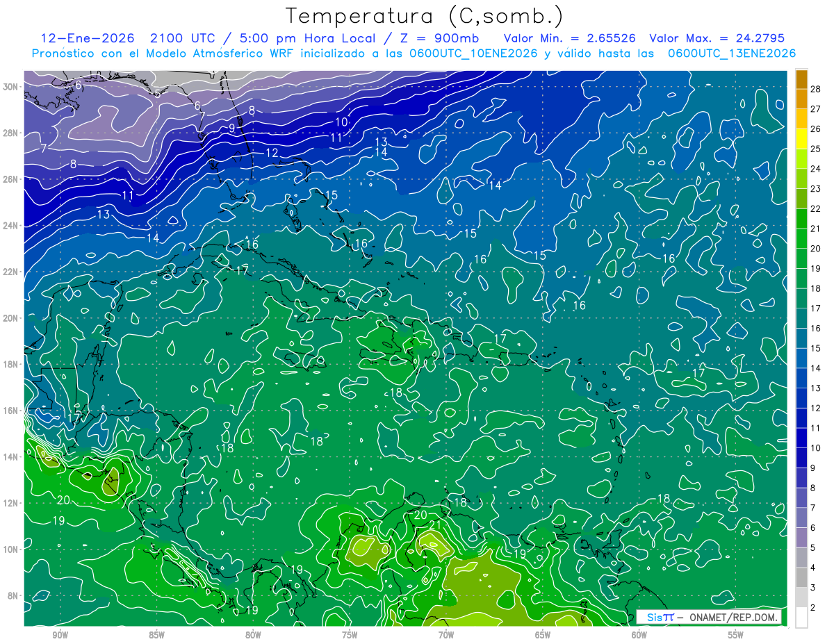Image resolution: width=834 pixels, height=644 pixels.
Task: Click the gray colorbar swatch between 3 and 4
Action: pos(801,578)
